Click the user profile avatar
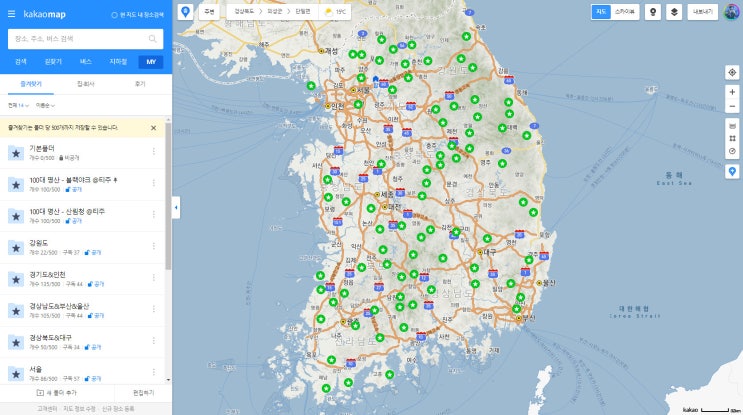Screen dimensions: 743x415 732,12
